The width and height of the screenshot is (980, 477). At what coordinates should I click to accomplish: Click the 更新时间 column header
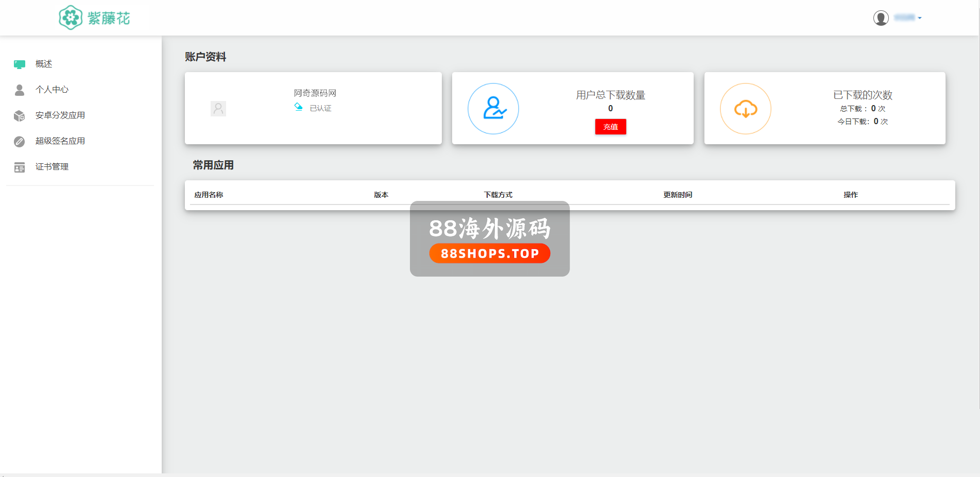678,195
